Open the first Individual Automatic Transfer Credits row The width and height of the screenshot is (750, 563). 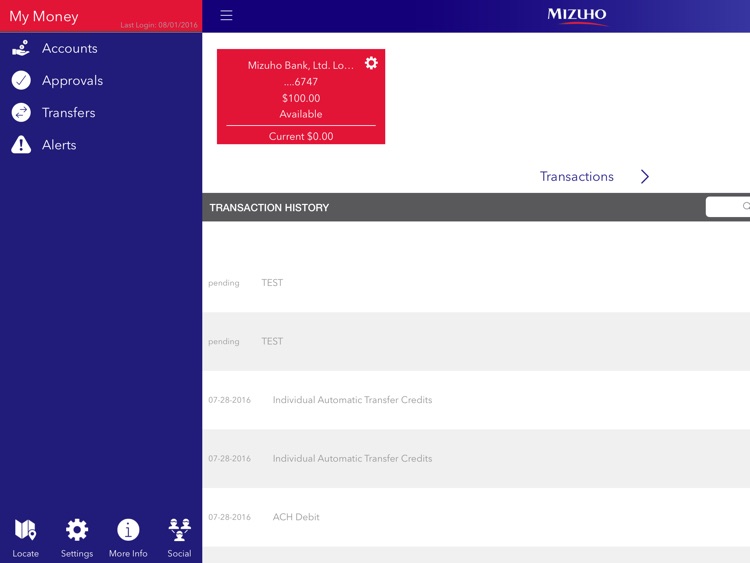point(476,400)
